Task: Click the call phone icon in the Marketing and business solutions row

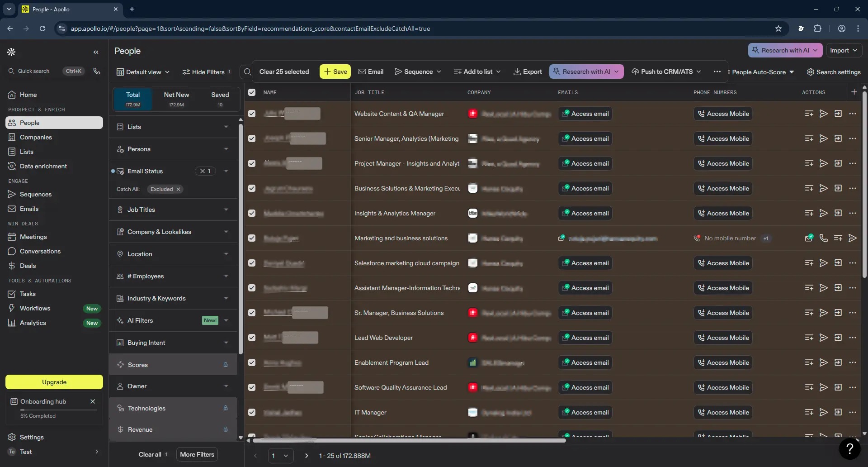Action: (824, 238)
